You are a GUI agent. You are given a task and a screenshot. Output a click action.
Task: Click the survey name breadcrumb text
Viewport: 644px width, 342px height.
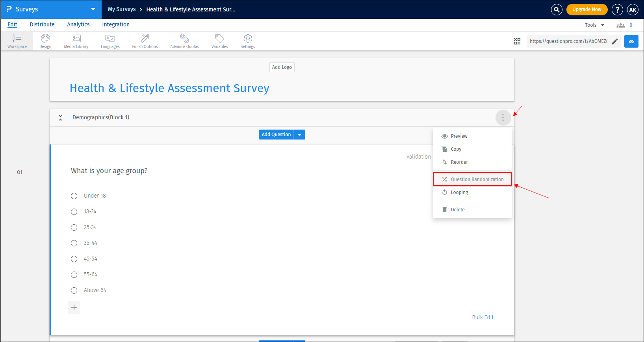(x=191, y=9)
